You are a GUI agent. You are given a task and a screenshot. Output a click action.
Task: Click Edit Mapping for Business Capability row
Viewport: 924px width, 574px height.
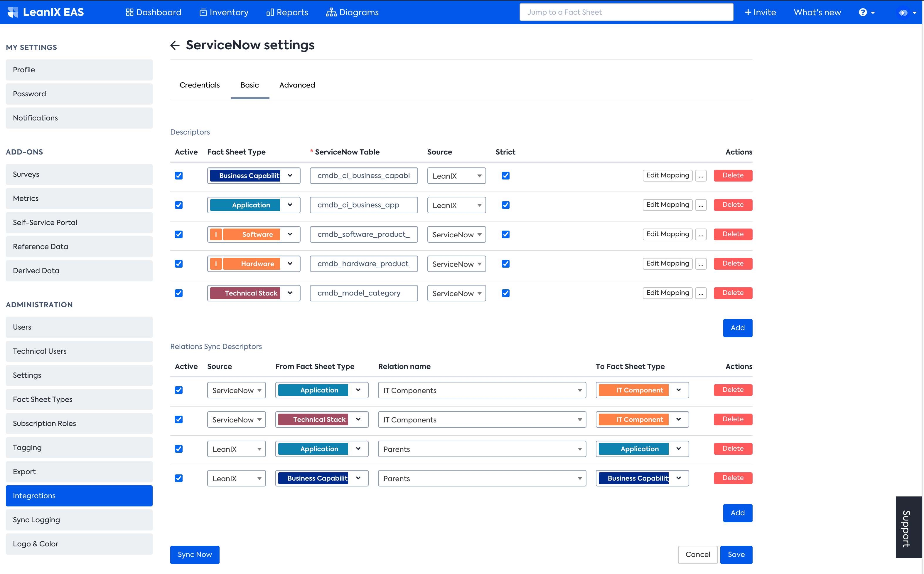(x=667, y=175)
